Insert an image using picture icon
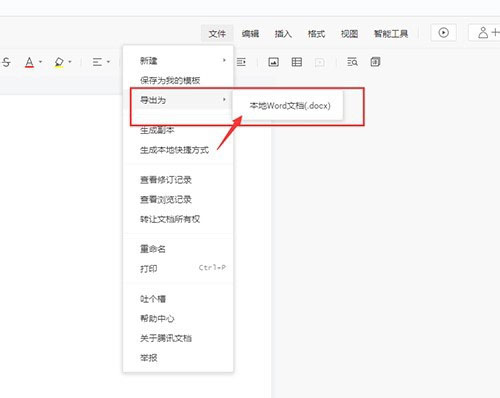Viewport: 500px width, 398px height. [273, 62]
